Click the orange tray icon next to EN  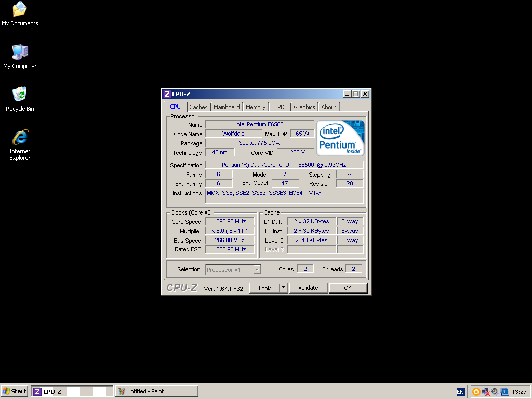click(476, 392)
